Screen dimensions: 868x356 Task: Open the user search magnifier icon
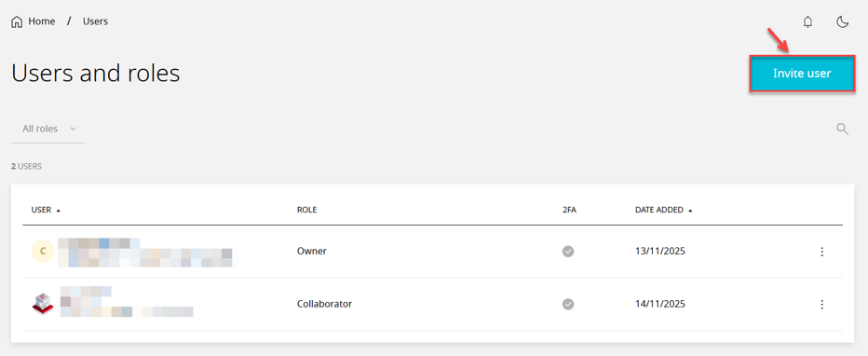[x=842, y=129]
